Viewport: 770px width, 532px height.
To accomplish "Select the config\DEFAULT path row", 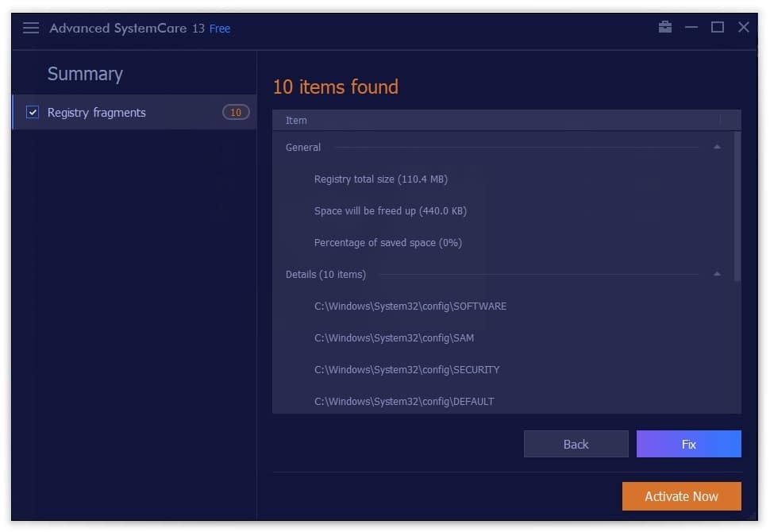I will tap(502, 400).
